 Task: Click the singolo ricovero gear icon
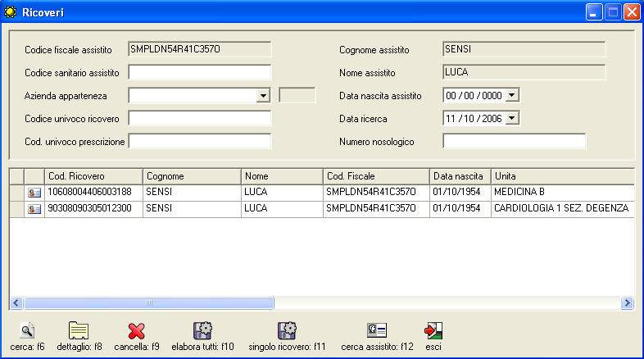287,330
